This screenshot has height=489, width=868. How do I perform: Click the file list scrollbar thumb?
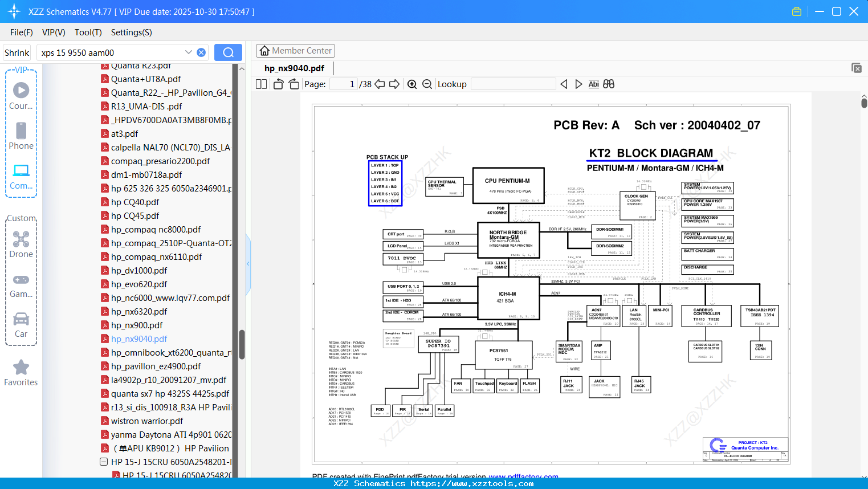[x=242, y=345]
